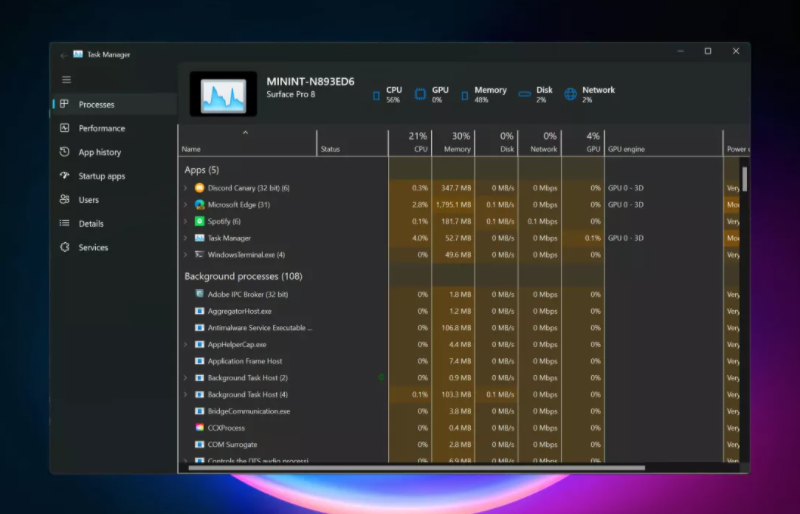800x514 pixels.
Task: Select the AggregatorHost.exe process
Action: (x=459, y=311)
